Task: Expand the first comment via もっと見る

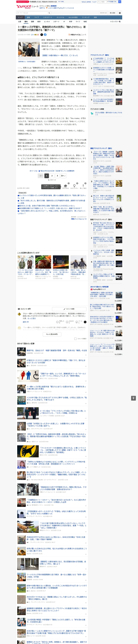Action: [x=32, y=318]
